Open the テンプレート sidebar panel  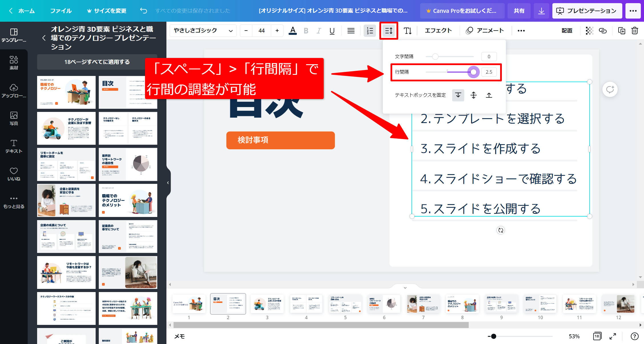point(14,35)
